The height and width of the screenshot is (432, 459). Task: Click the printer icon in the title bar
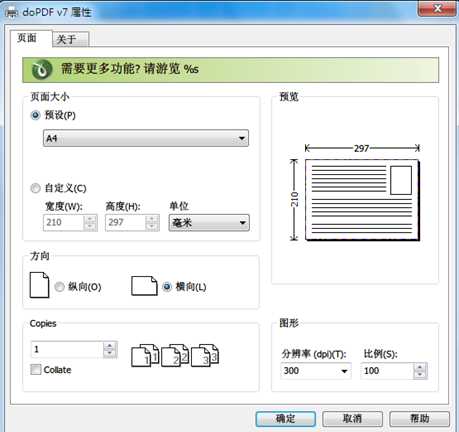coord(11,13)
